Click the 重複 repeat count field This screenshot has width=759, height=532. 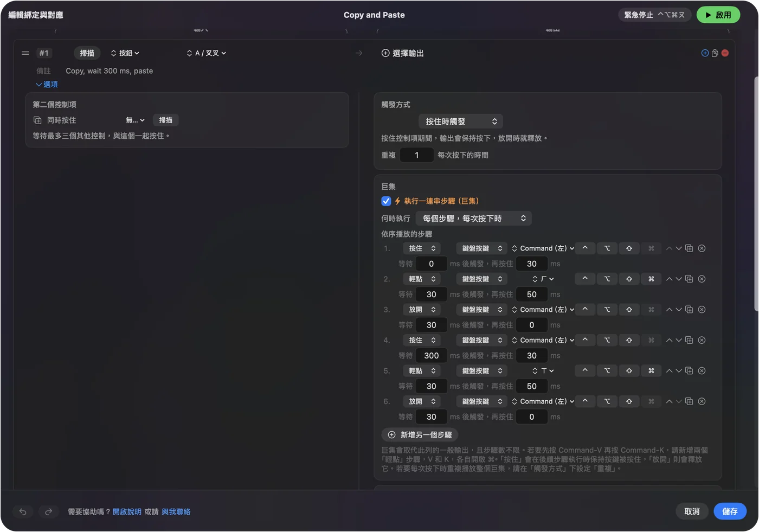pos(416,155)
